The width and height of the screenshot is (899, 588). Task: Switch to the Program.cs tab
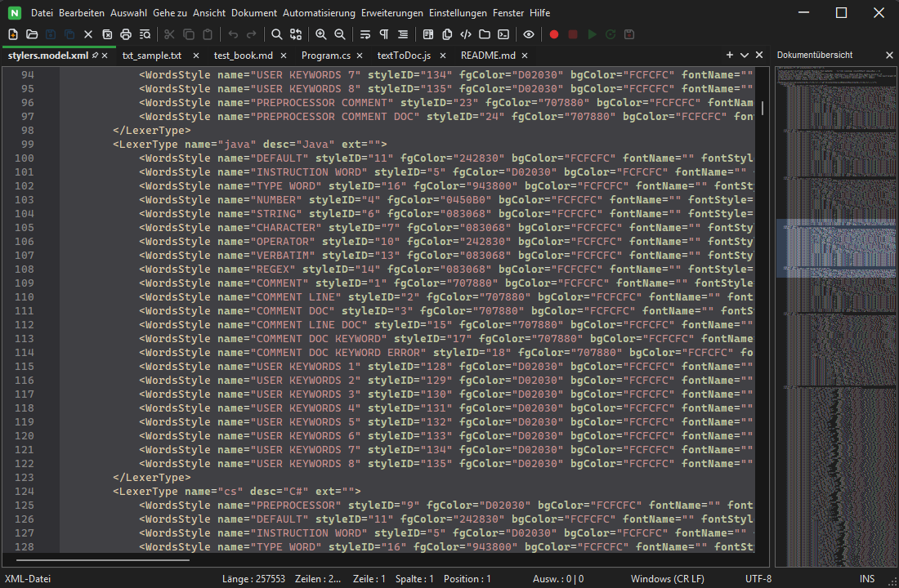pyautogui.click(x=325, y=56)
